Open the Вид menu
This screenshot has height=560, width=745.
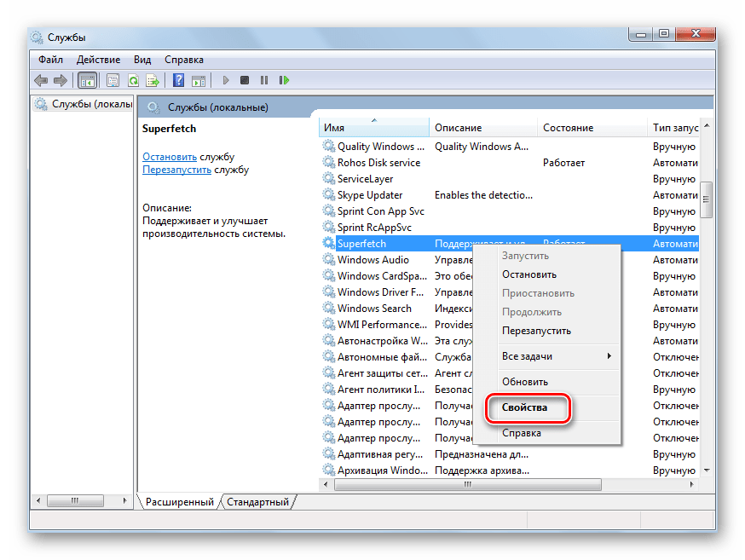[142, 60]
